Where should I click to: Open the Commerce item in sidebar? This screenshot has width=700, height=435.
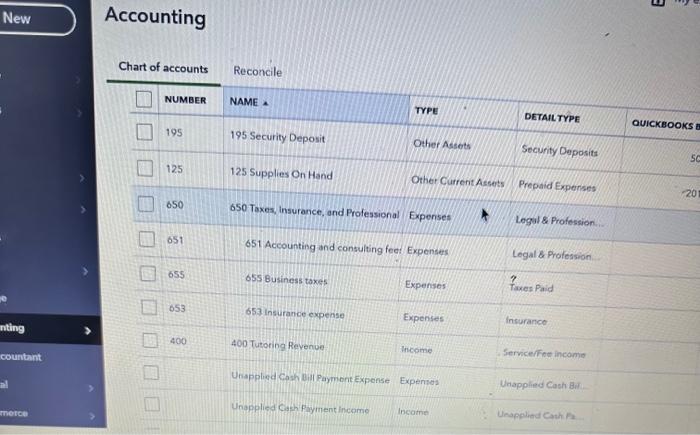tap(14, 413)
